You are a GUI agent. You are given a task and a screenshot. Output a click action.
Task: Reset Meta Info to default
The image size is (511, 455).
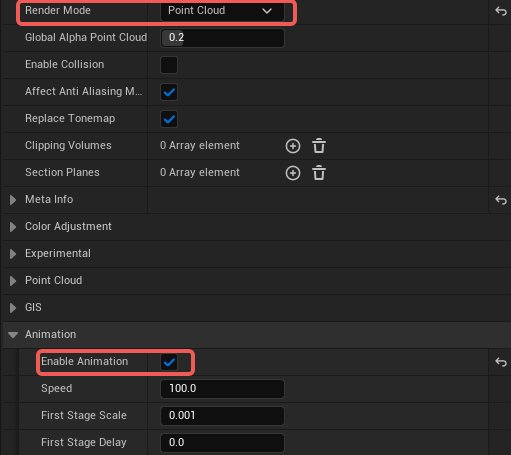click(x=501, y=200)
